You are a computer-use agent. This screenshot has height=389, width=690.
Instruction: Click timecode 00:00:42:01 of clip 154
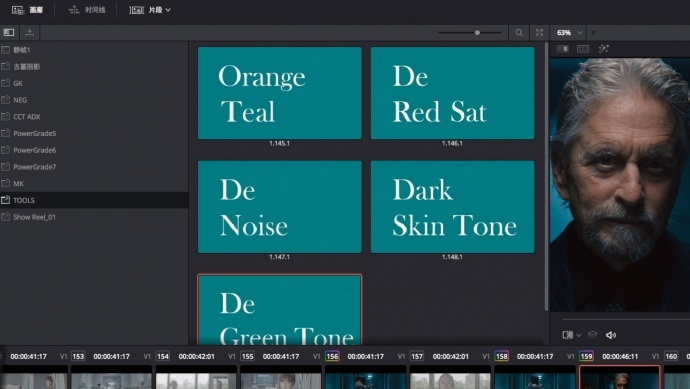tap(197, 356)
